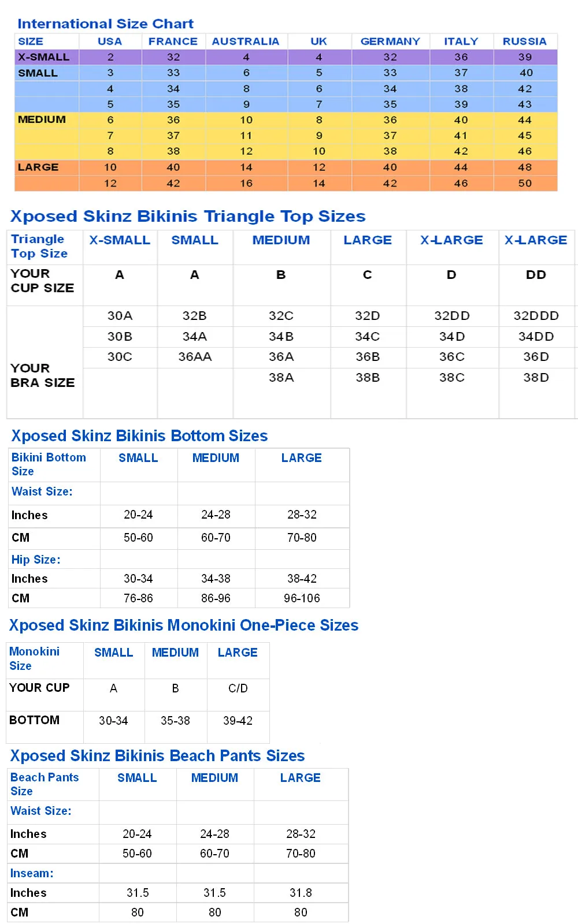Click the 31.8 inseam inches value
Screen dimensions: 578x924
click(x=301, y=893)
